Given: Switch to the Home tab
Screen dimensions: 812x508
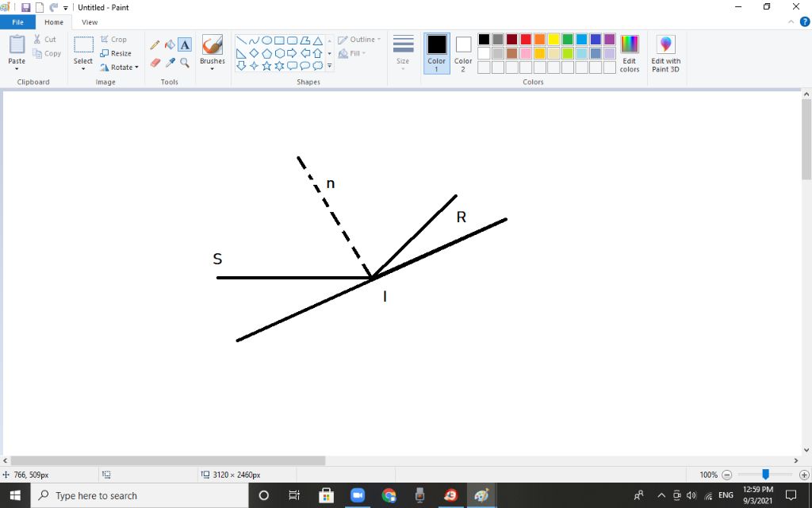Looking at the screenshot, I should 54,22.
